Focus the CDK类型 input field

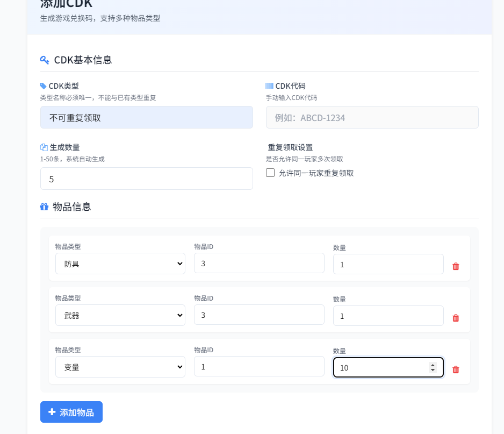pyautogui.click(x=147, y=117)
